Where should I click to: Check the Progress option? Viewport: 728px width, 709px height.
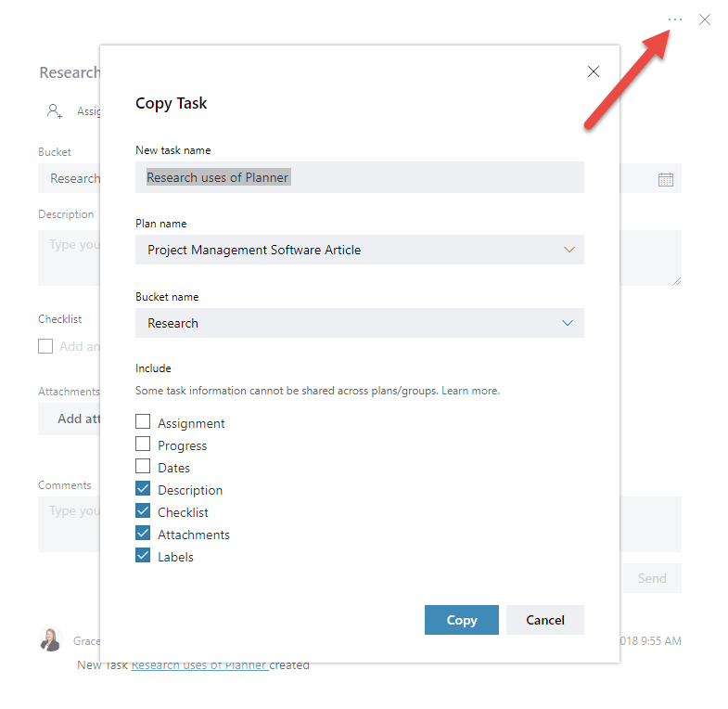point(143,445)
